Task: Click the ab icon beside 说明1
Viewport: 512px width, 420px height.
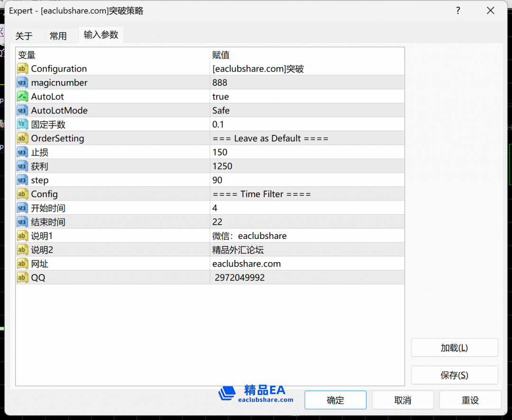Action: click(22, 235)
